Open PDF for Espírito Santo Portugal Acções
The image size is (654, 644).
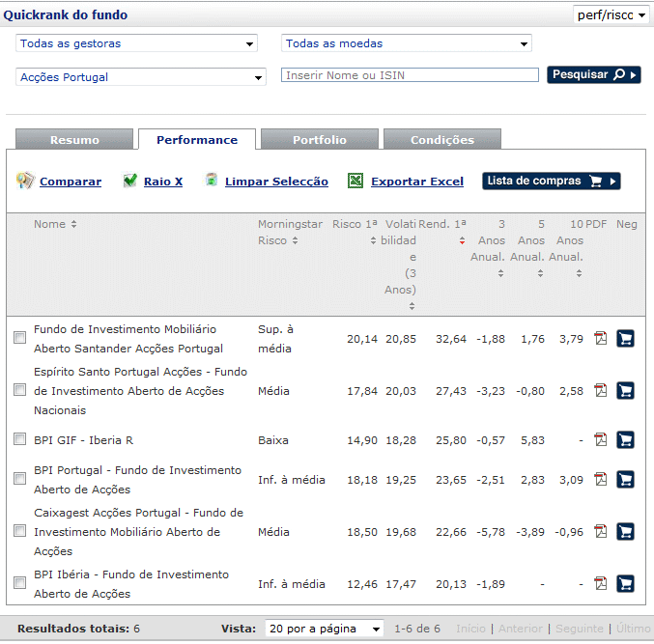point(601,391)
